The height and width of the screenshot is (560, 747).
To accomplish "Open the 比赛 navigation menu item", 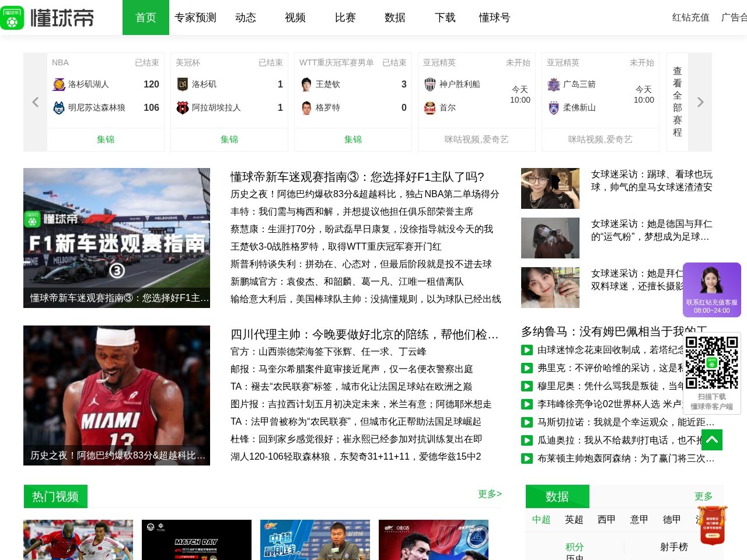I will (345, 17).
